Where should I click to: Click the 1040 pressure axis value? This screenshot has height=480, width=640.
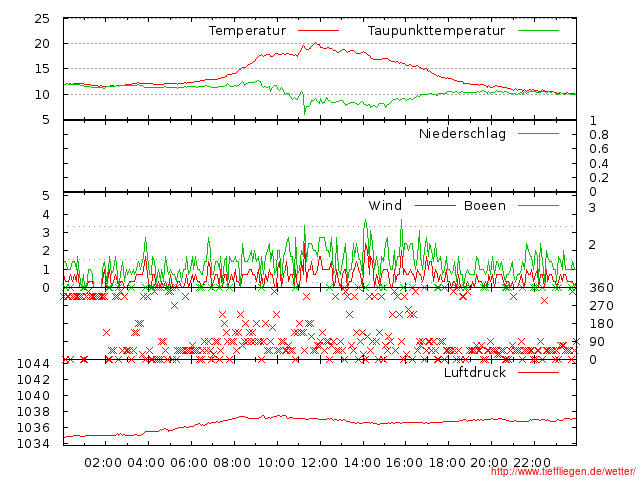[33, 396]
